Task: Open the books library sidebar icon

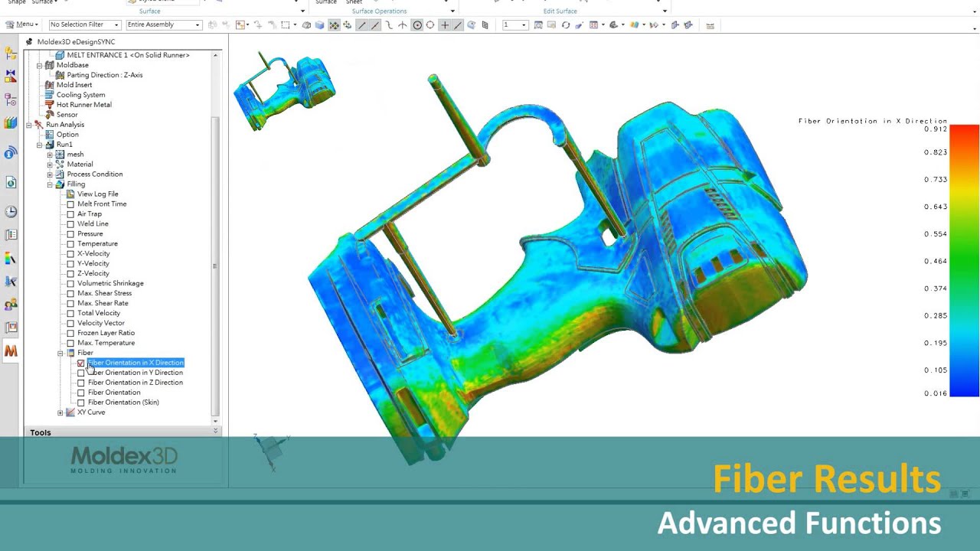Action: click(11, 122)
